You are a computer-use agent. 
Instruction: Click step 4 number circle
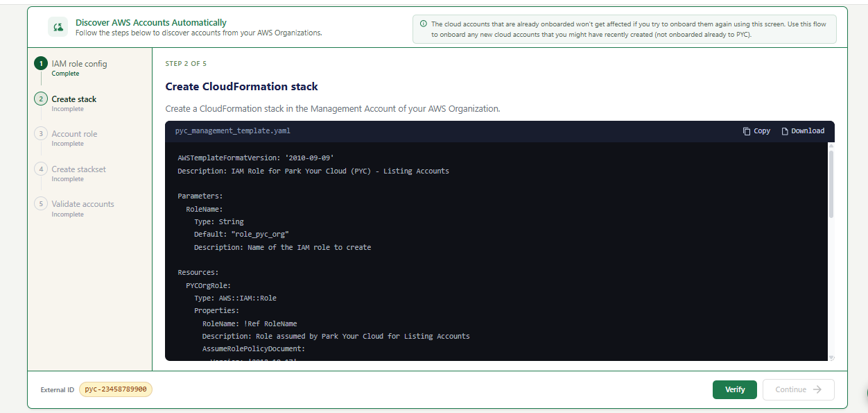(x=41, y=169)
